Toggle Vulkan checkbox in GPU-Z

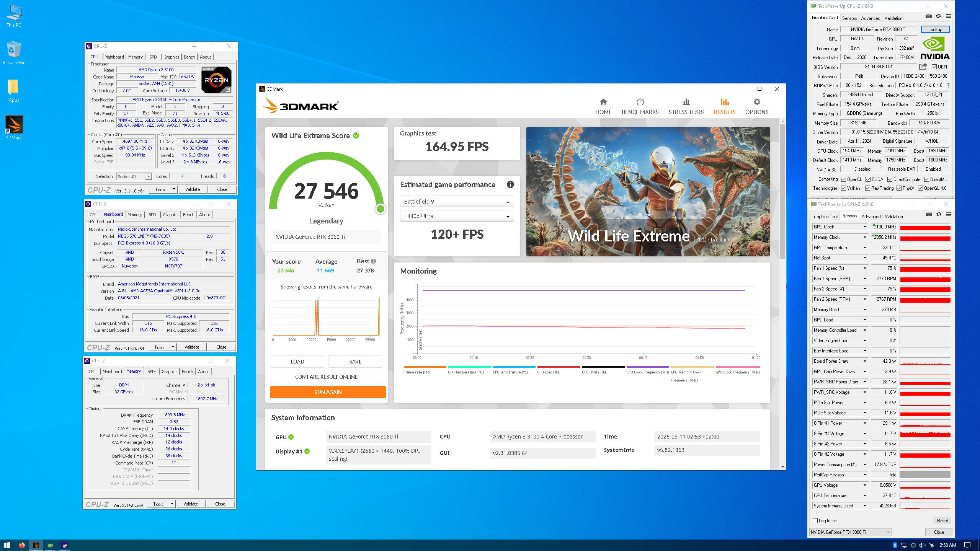[x=843, y=188]
